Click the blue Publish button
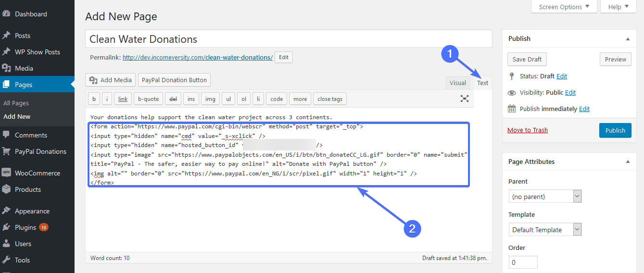 click(615, 130)
